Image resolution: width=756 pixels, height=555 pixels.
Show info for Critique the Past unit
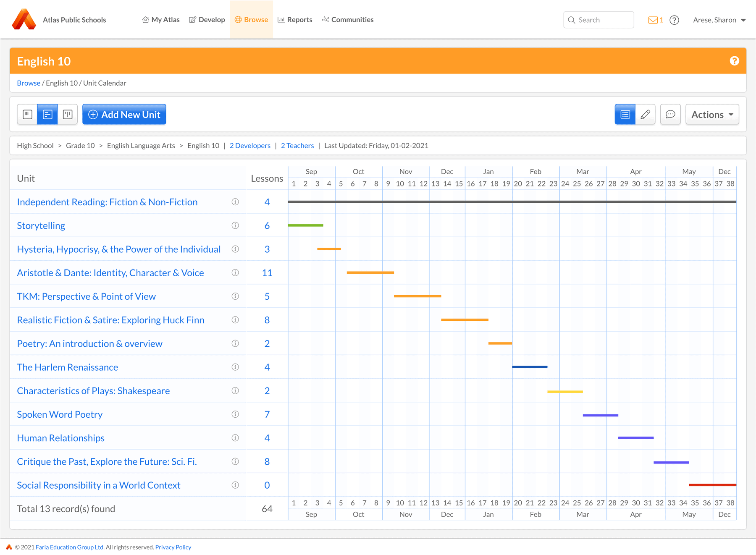coord(235,461)
